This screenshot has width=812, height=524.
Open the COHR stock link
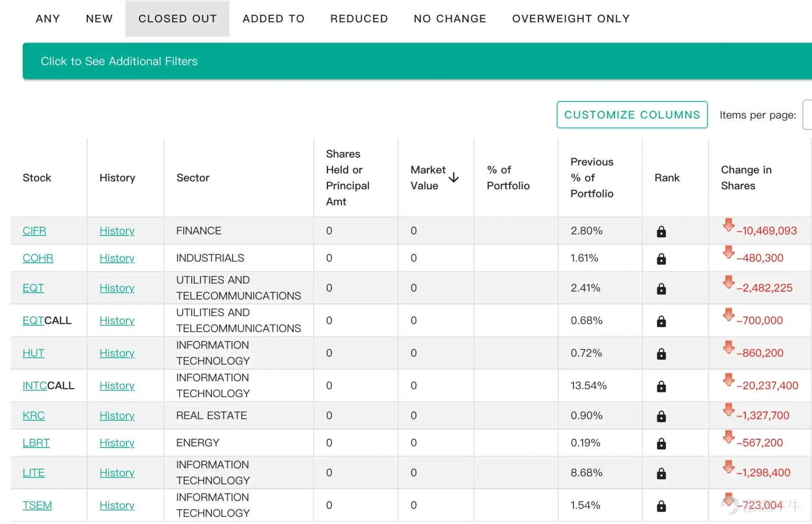click(x=38, y=258)
